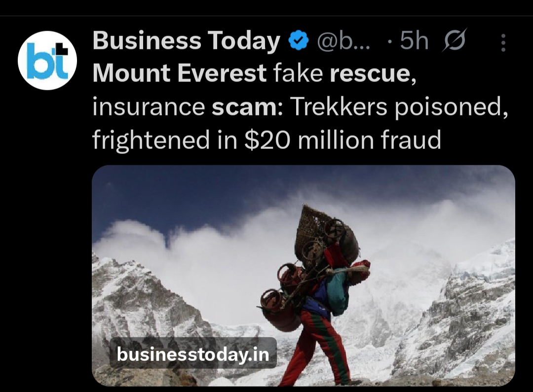Click the word "fake" in the headline

pos(298,74)
